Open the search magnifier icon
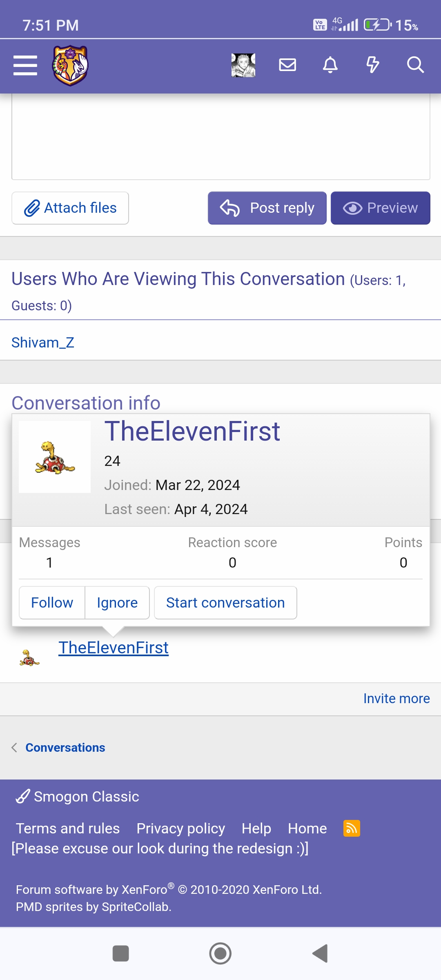441x980 pixels. [x=415, y=65]
